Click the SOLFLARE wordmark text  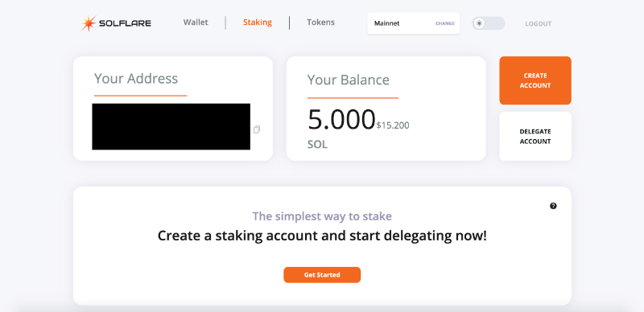[125, 24]
